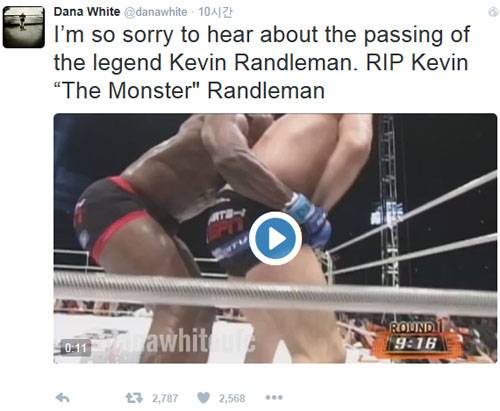This screenshot has width=500, height=411.
Task: Open Dana White's profile picture
Action: tap(24, 27)
